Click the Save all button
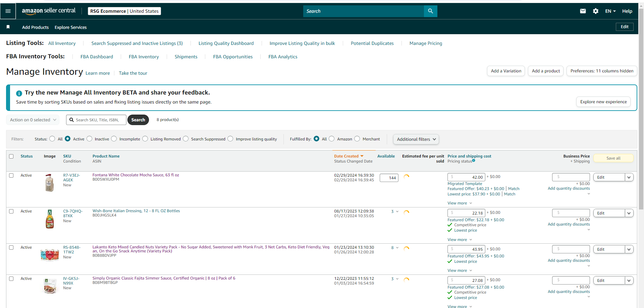 tap(613, 158)
